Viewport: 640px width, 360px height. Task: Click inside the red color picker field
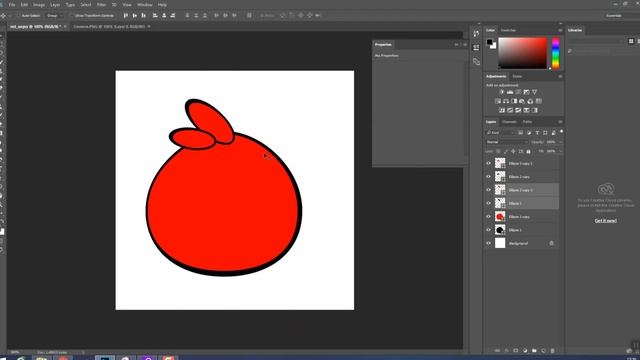coord(522,53)
